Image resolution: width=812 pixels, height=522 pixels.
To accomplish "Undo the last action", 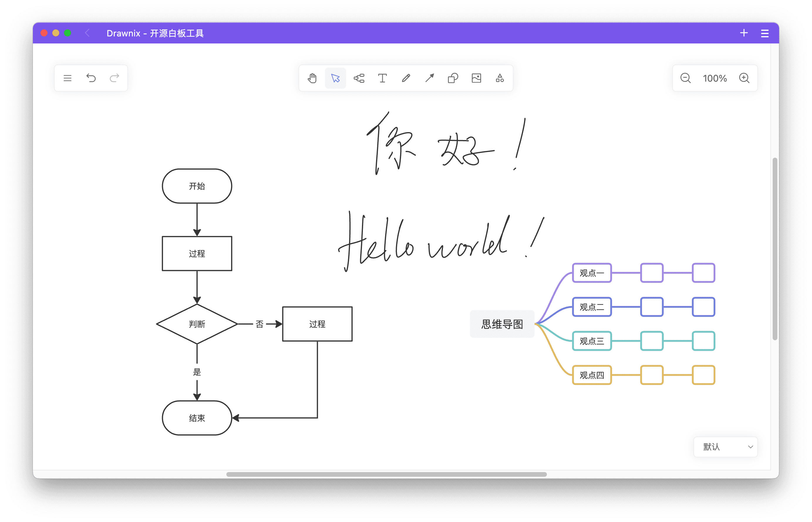I will 91,78.
